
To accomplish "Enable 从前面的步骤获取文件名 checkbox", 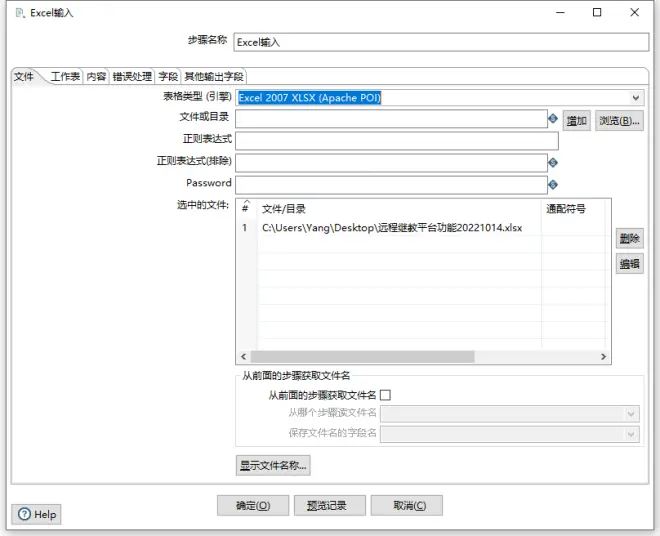I will tap(385, 395).
